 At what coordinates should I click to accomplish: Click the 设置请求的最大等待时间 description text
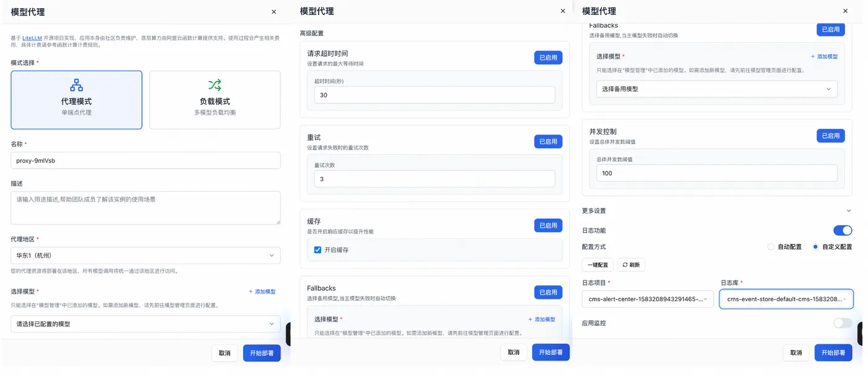coord(335,64)
